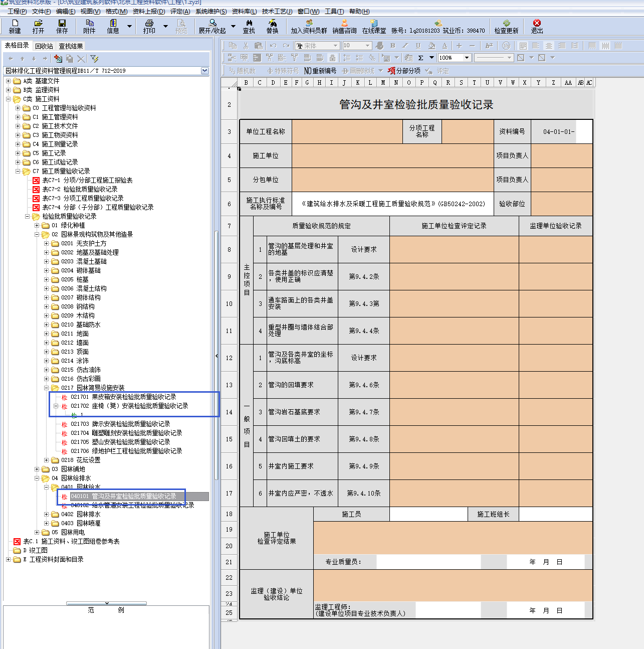Click the Italic formatting icon
644x649 pixels.
tap(405, 46)
